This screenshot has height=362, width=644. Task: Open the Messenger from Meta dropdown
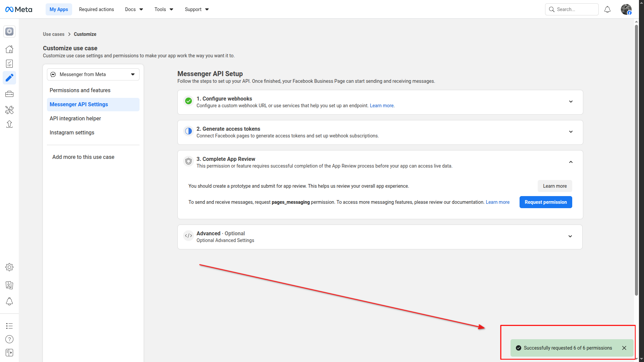pos(93,74)
